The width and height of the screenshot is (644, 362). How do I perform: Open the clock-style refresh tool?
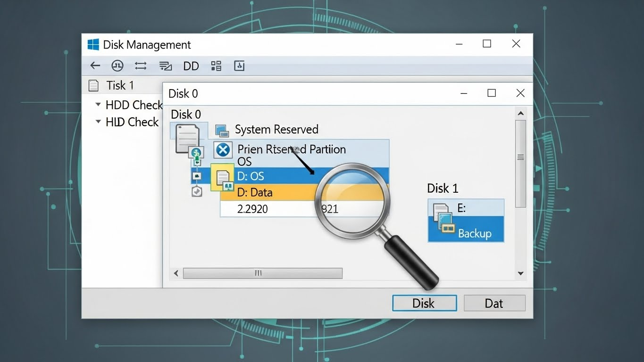(x=117, y=66)
